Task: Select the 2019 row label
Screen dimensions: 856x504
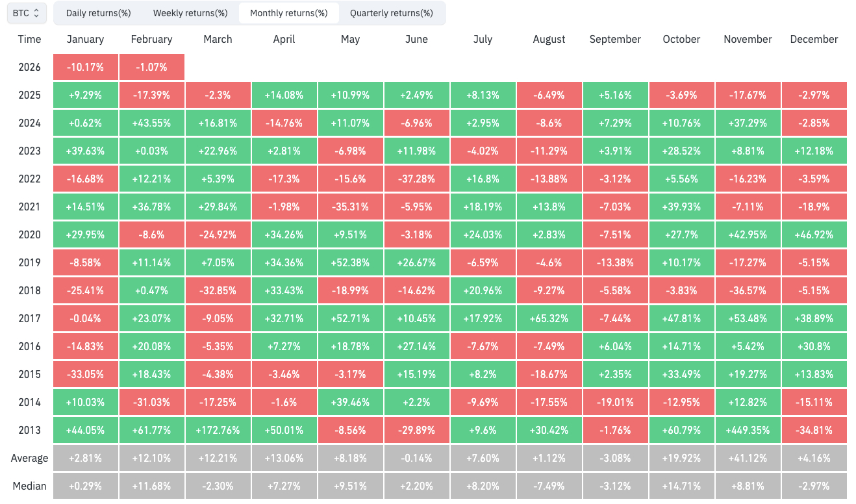Action: click(29, 262)
